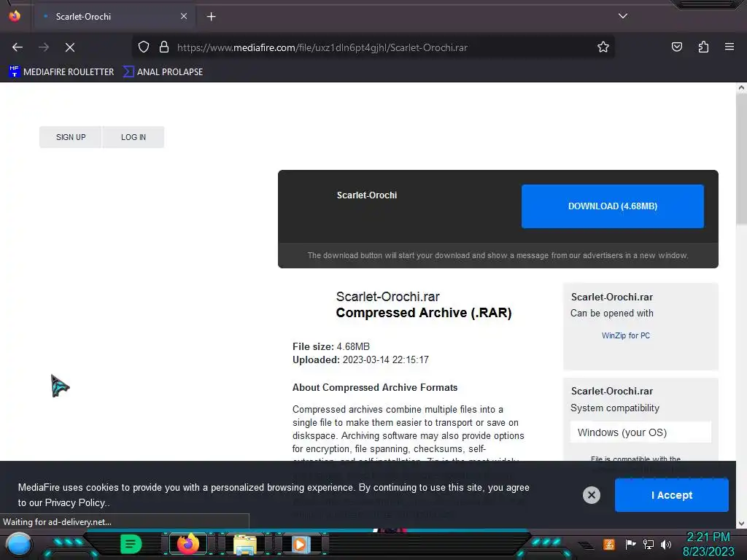This screenshot has width=747, height=560.
Task: Open the green notes app in taskbar
Action: coord(131,544)
